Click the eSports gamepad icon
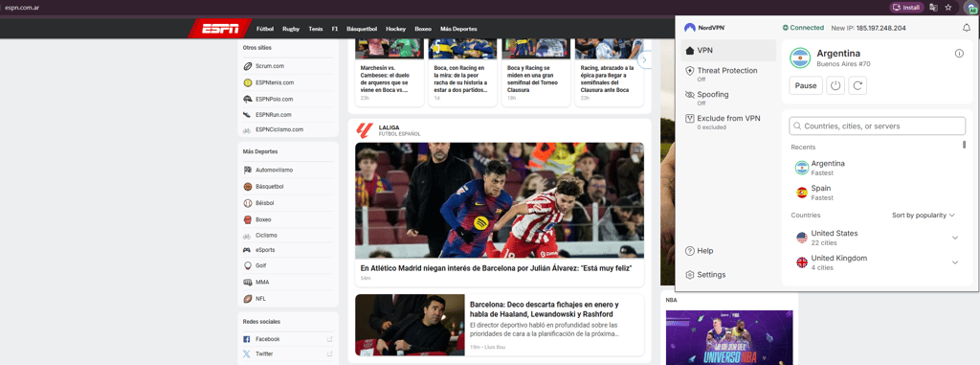The height and width of the screenshot is (365, 980). (x=248, y=250)
